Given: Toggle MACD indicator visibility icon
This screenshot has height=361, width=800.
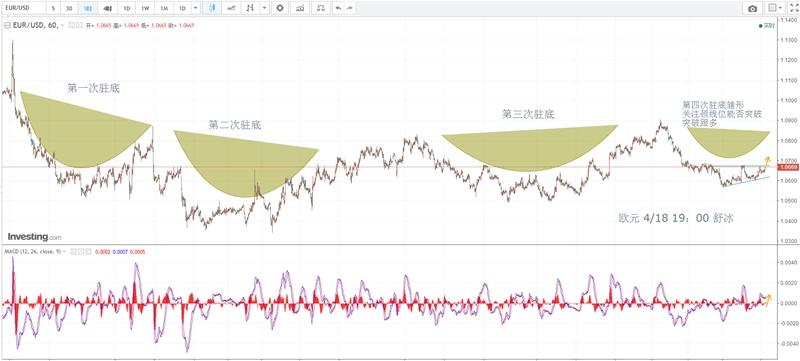Looking at the screenshot, I should click(x=73, y=252).
